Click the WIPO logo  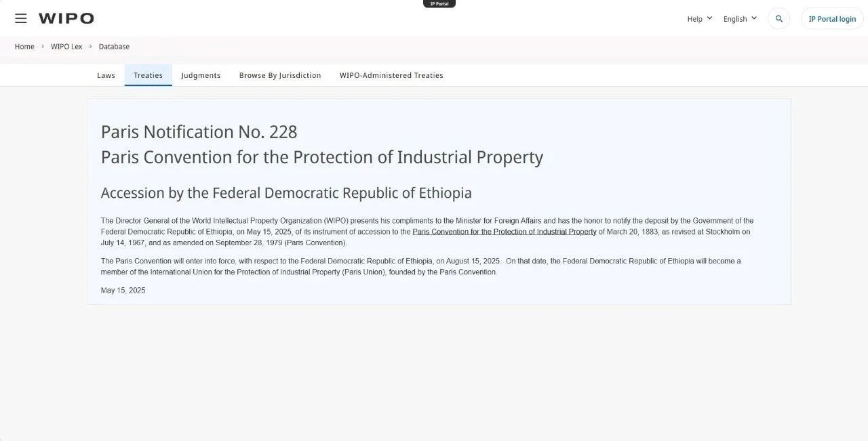[66, 18]
